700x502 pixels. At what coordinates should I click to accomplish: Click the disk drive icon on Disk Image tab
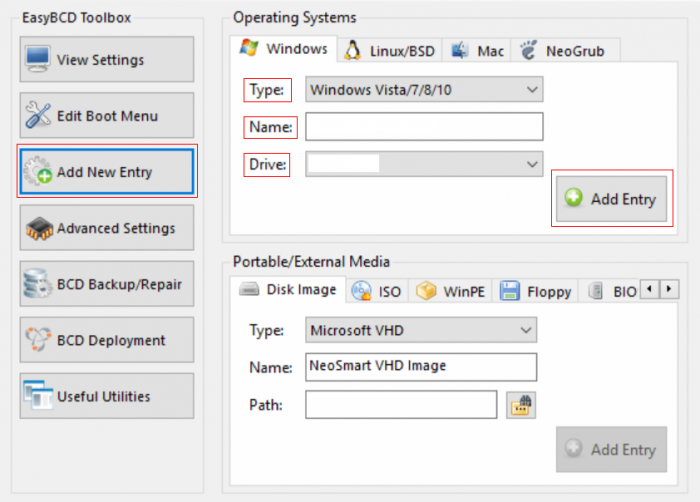point(249,289)
